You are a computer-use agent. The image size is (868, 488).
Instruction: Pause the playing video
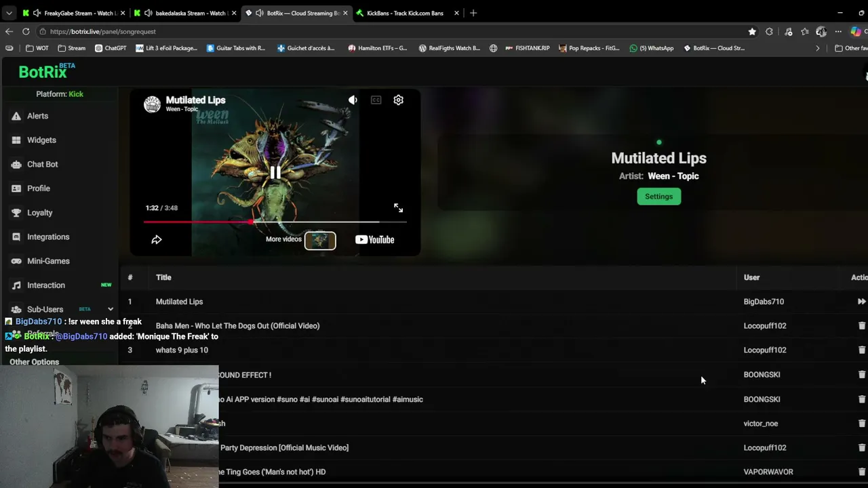pyautogui.click(x=275, y=173)
